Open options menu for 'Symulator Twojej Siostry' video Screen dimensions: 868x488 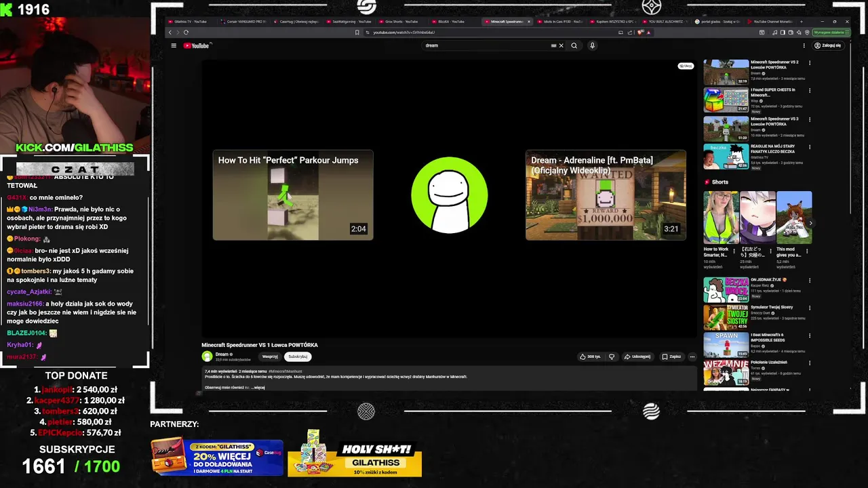pyautogui.click(x=809, y=308)
